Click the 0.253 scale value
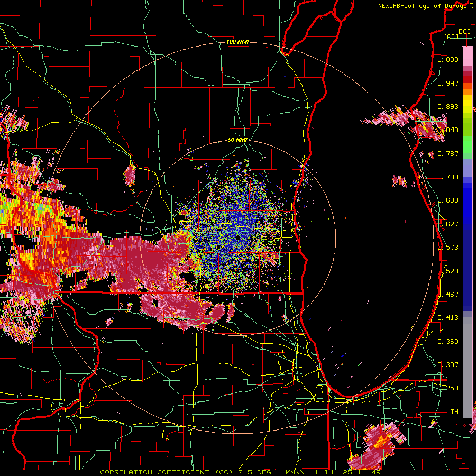Viewport: 476px width, 476px height. pos(448,388)
